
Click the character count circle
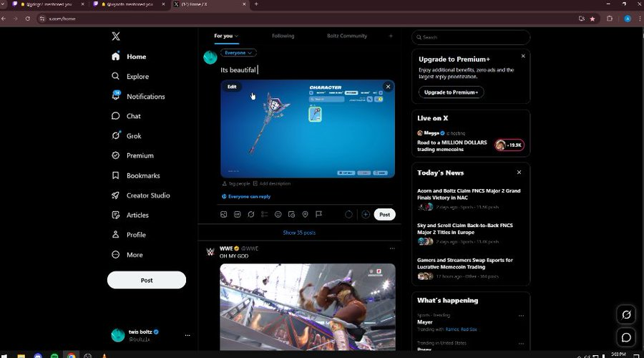[x=348, y=215]
